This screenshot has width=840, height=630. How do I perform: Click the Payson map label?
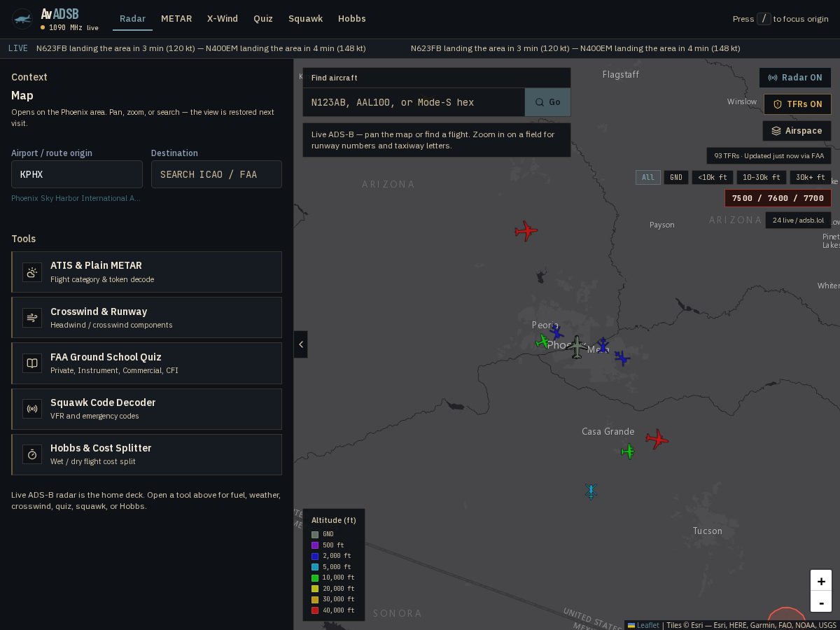662,225
